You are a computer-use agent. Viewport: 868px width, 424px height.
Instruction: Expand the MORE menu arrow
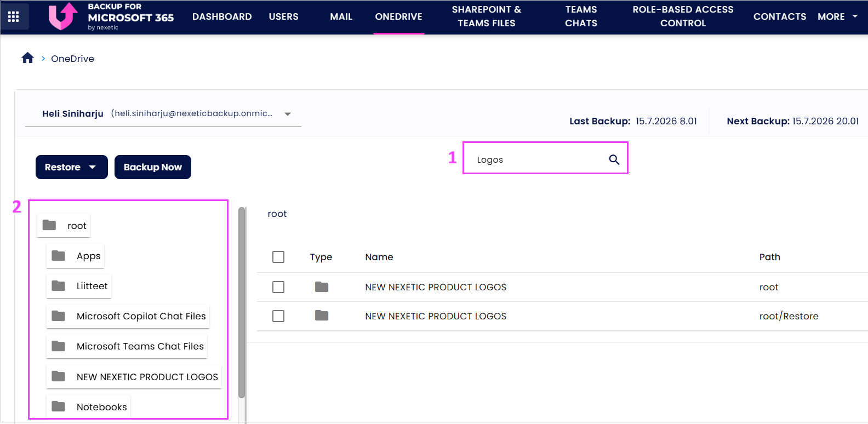[855, 16]
